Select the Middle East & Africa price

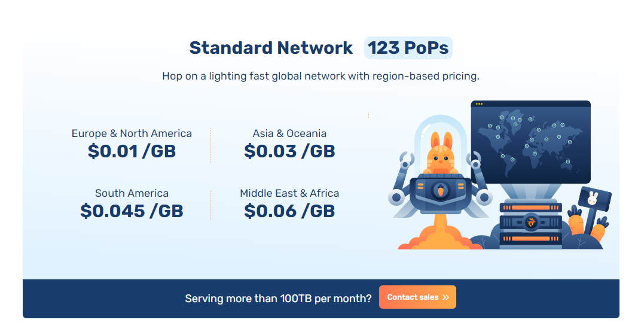tap(289, 211)
